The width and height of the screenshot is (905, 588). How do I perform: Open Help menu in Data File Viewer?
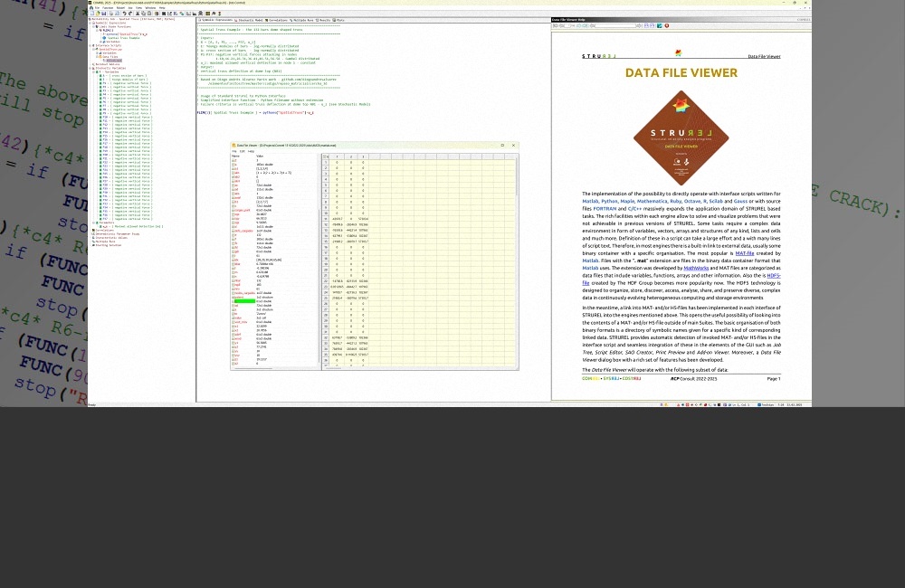(251, 151)
